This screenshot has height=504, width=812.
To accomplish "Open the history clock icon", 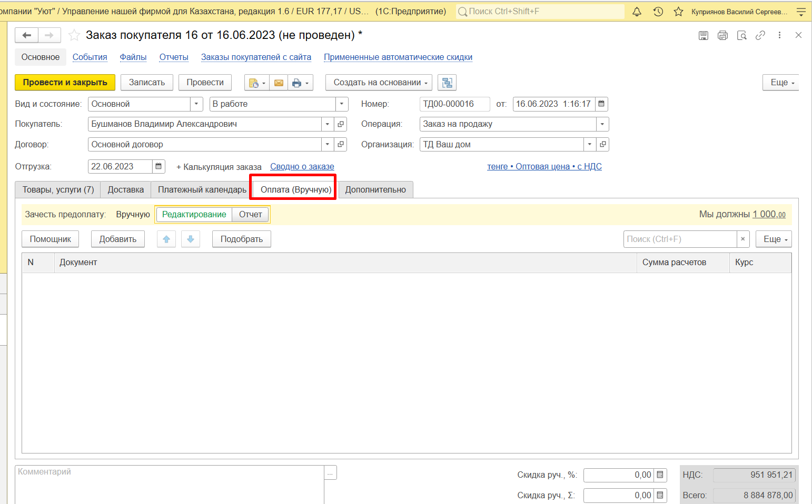I will tap(658, 12).
